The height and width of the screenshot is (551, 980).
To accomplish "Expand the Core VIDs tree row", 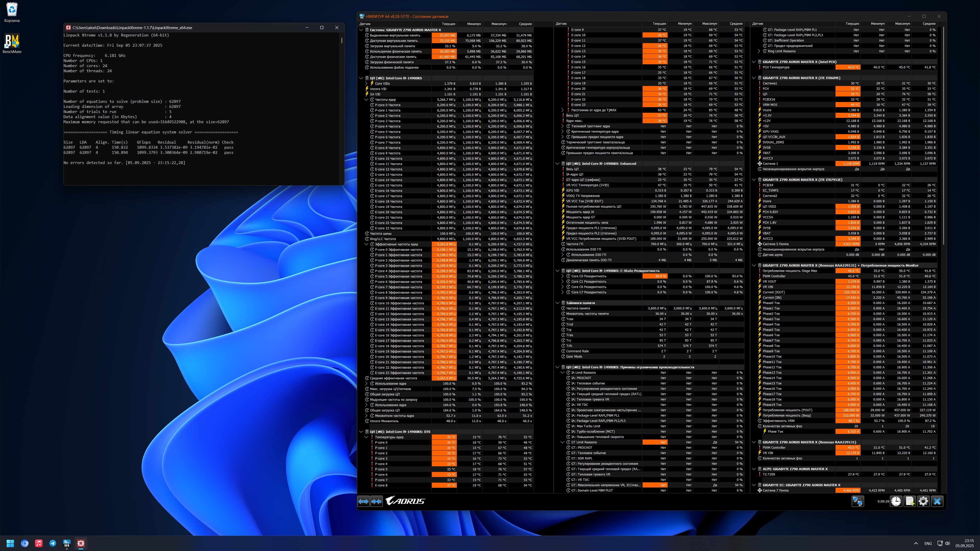I will tap(366, 83).
